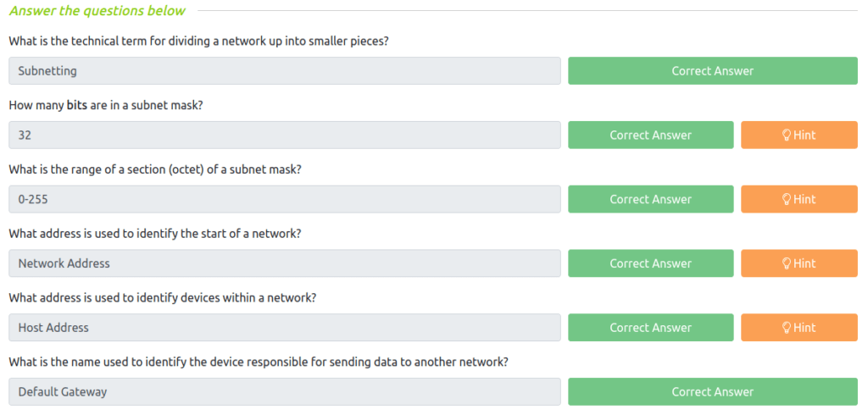Click Correct Answer beside Host Address
Image resolution: width=868 pixels, height=415 pixels.
click(650, 328)
